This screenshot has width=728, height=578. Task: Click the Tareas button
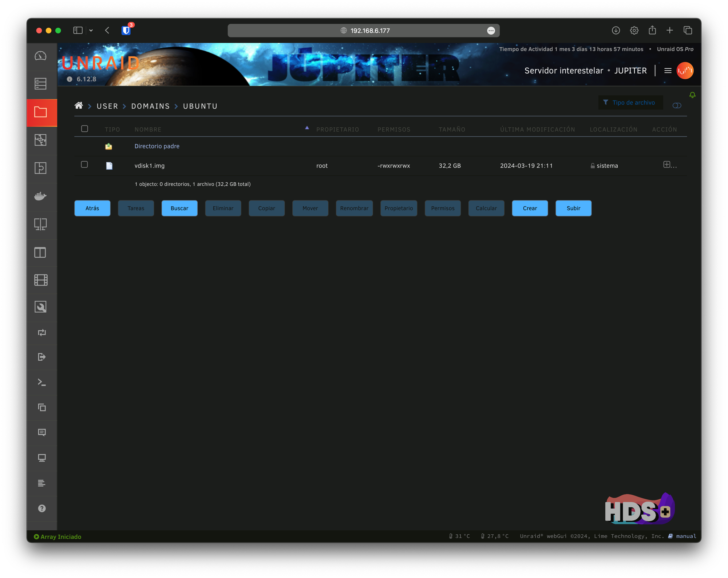136,208
